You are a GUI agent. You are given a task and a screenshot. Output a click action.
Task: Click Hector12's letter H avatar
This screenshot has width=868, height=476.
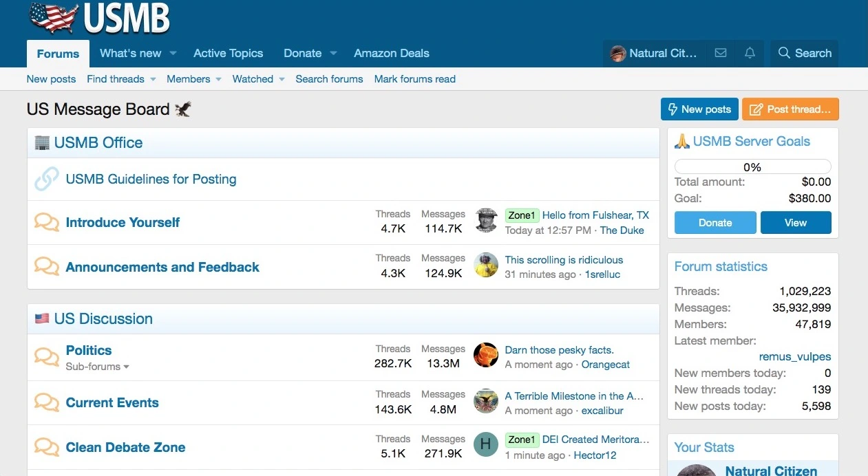486,444
